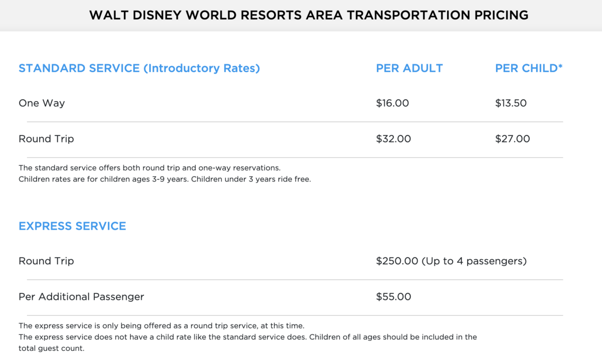
Task: Select the Standard Service (Introductory Rates) heading
Action: [x=139, y=68]
